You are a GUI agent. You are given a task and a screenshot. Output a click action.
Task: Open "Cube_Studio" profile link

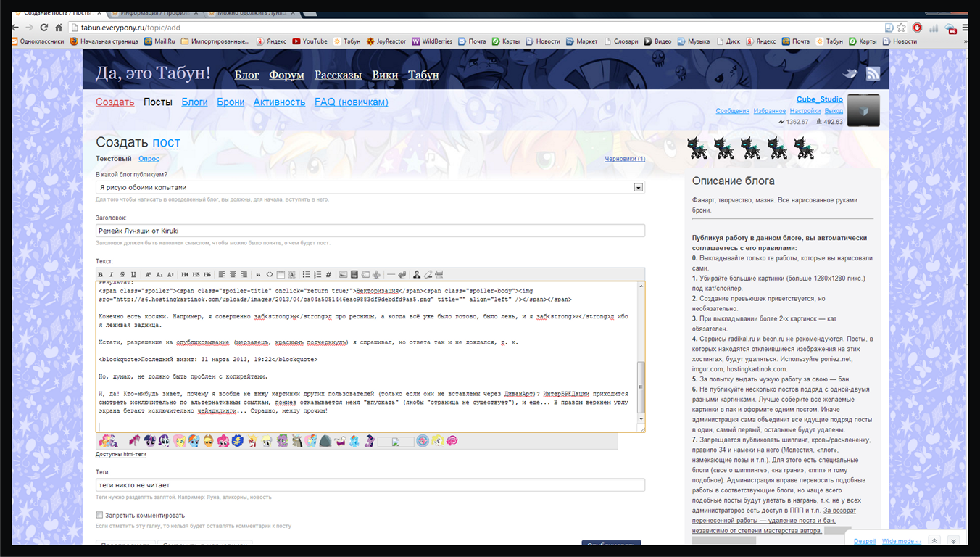pyautogui.click(x=819, y=99)
